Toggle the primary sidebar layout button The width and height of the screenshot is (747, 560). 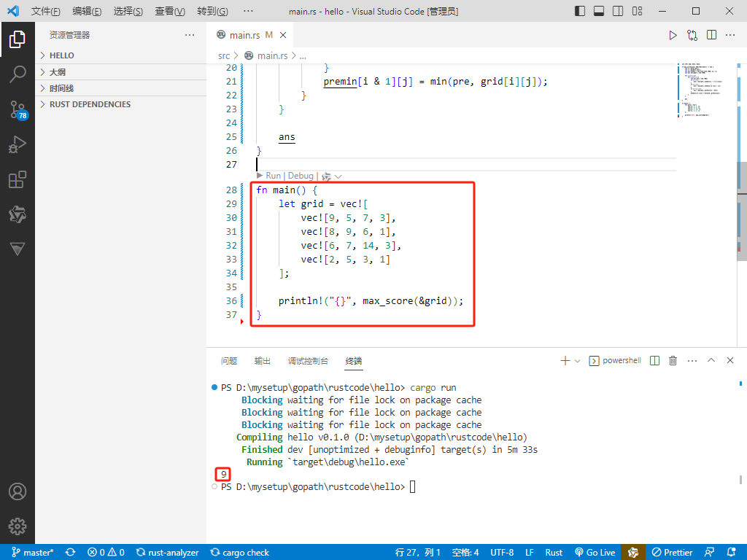point(580,11)
